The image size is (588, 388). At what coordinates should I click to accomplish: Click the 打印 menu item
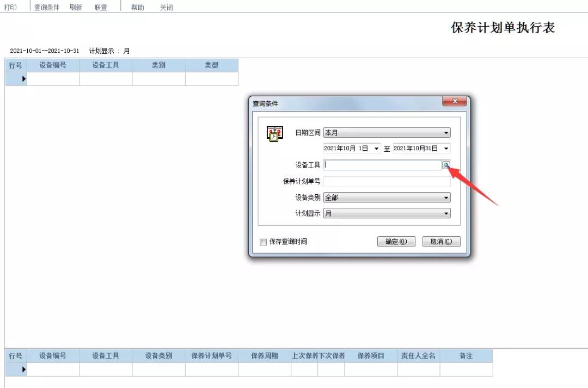10,7
